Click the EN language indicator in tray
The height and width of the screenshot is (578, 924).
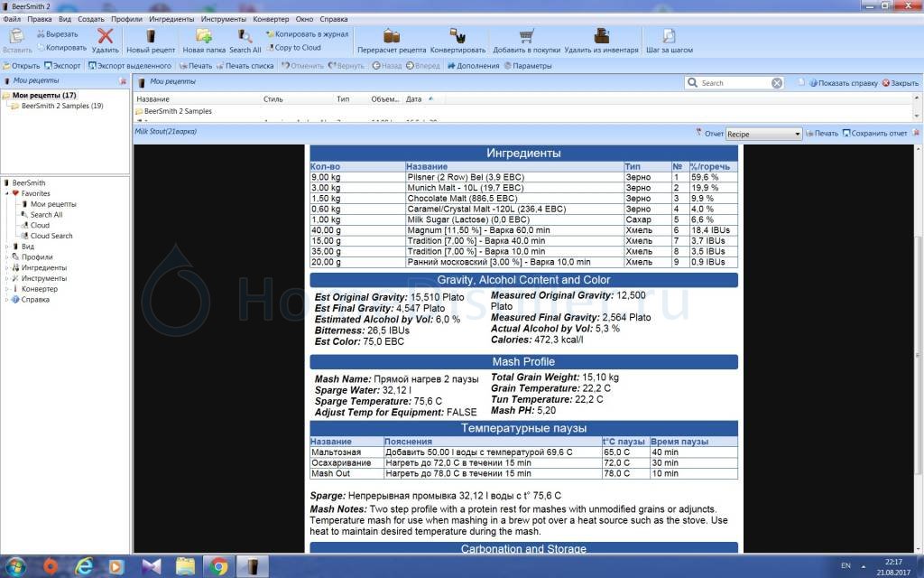point(845,565)
